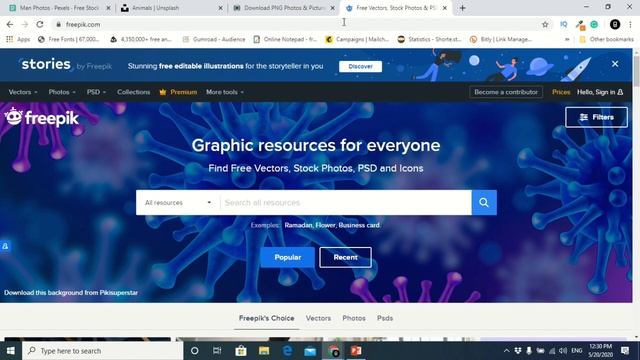Screen dimensions: 640x360
Task: Switch to the Vectors tab below hero
Action: click(318, 318)
